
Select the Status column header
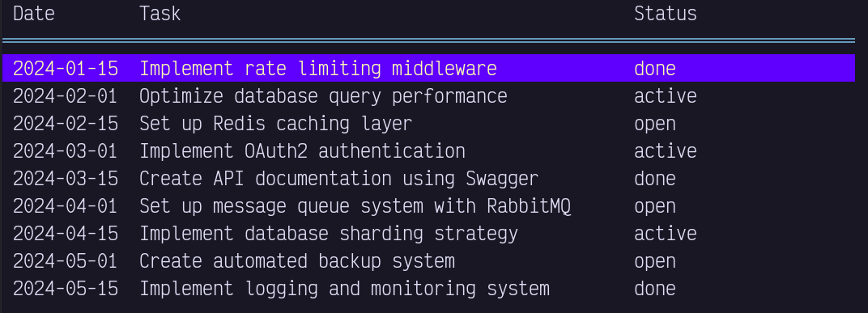click(666, 13)
